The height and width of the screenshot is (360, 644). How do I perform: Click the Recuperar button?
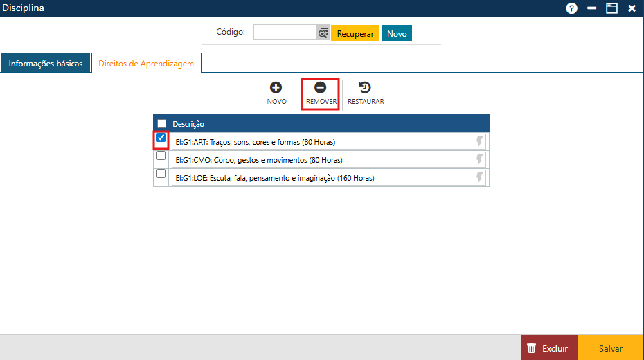tap(355, 33)
